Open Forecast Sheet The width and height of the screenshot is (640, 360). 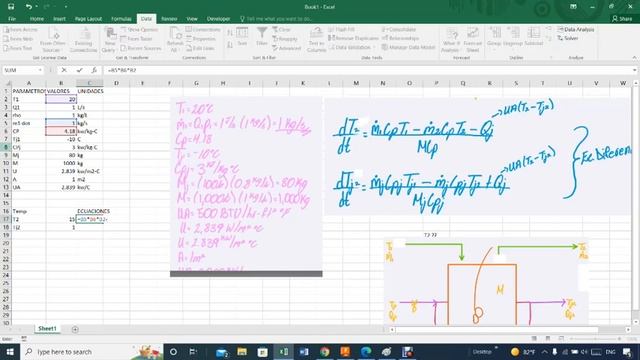[x=473, y=40]
